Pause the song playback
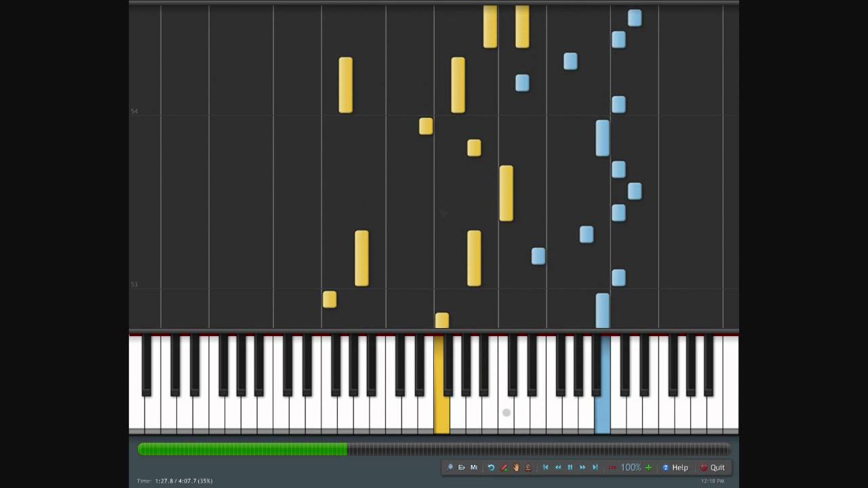868x488 pixels. click(570, 468)
